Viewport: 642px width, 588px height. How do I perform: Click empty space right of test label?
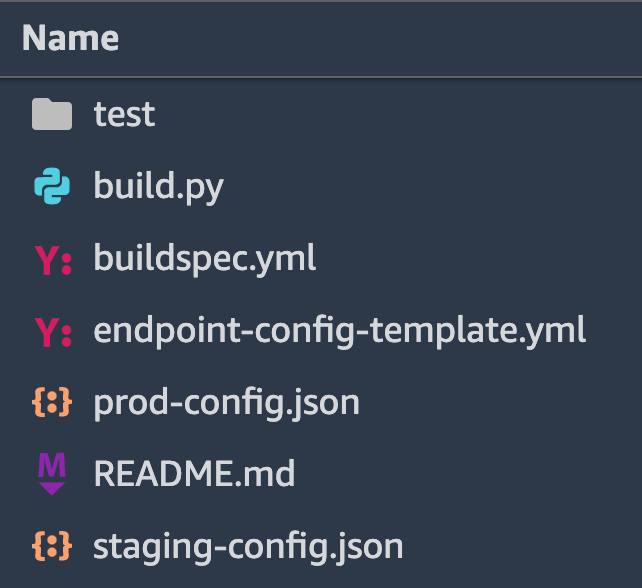click(x=400, y=115)
